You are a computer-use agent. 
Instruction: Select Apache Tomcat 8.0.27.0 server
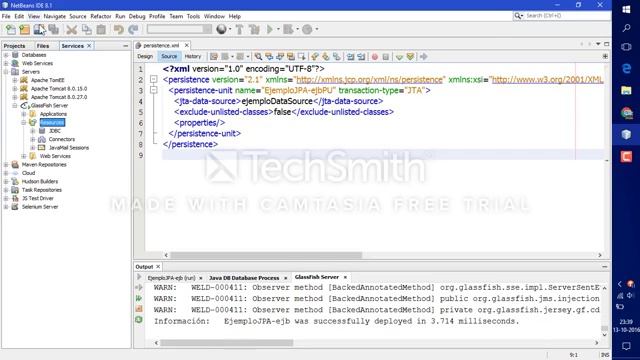(x=59, y=97)
